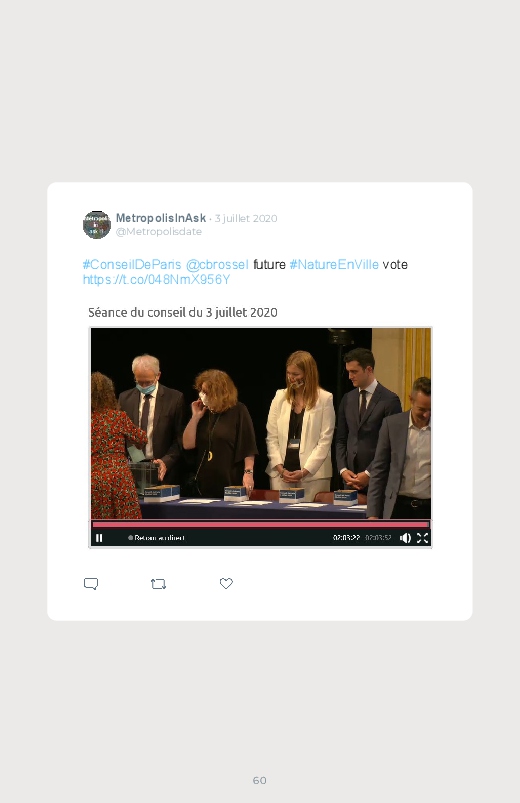Pause the council session video

coord(99,538)
